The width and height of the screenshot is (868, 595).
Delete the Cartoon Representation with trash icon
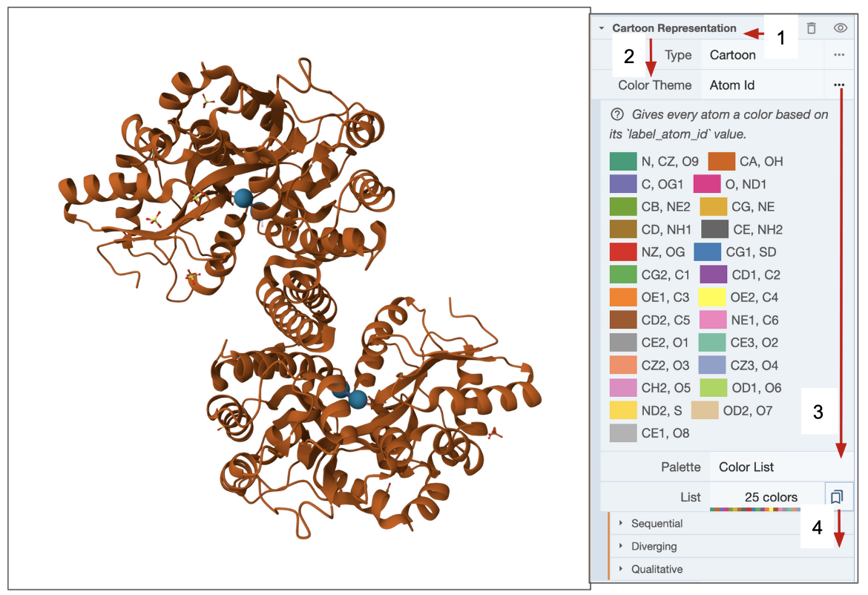tap(811, 28)
